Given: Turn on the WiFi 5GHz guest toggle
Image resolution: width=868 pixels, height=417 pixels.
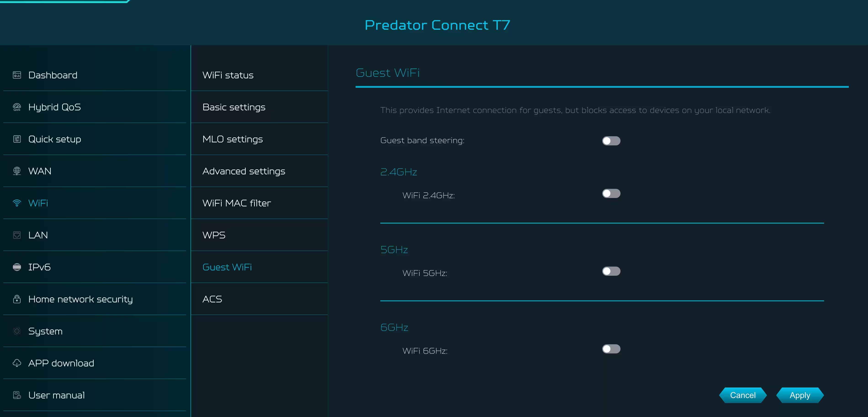Looking at the screenshot, I should (x=611, y=271).
